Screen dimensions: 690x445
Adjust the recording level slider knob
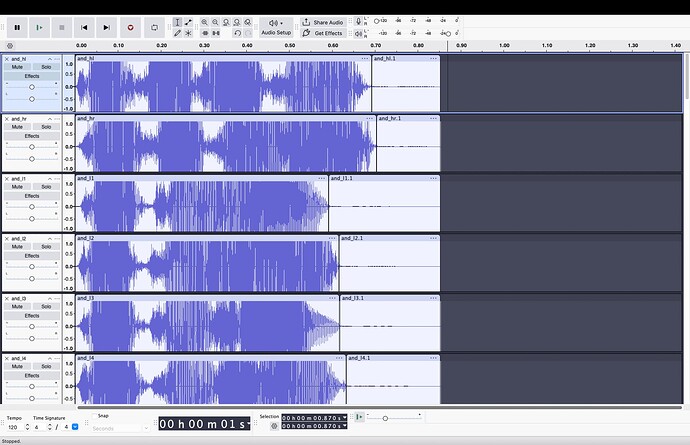pos(377,21)
